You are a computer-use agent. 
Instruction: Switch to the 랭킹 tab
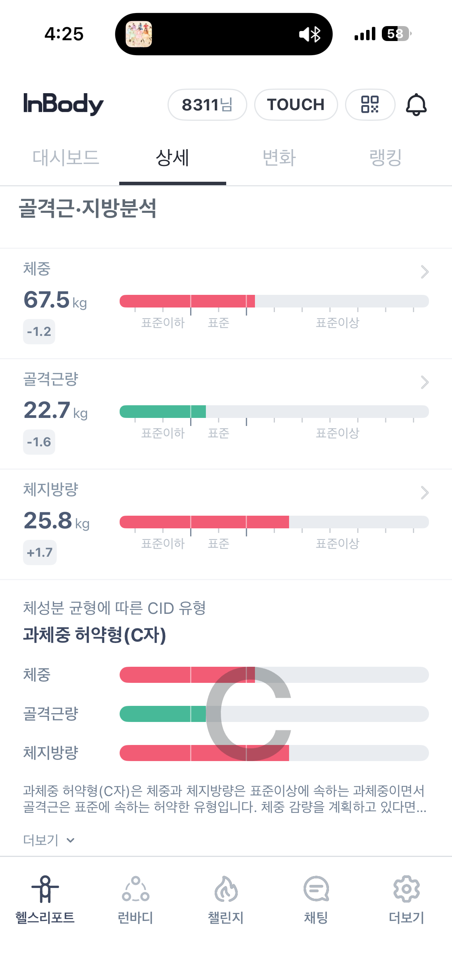386,158
